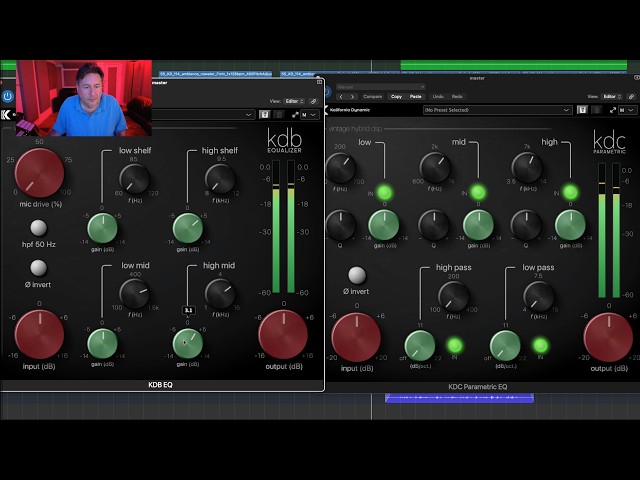Click the high band gain knob in KDC
Image resolution: width=640 pixels, height=480 pixels.
(570, 225)
